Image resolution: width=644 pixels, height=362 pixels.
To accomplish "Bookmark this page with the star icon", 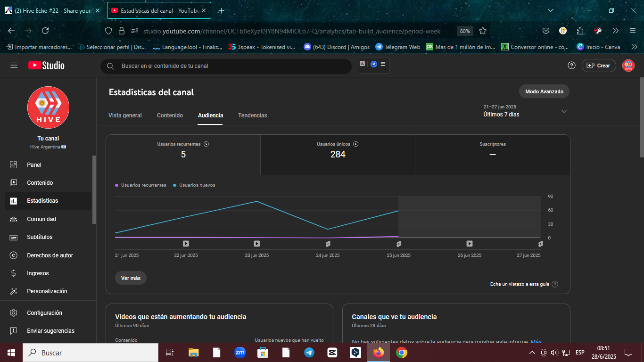I will point(483,31).
